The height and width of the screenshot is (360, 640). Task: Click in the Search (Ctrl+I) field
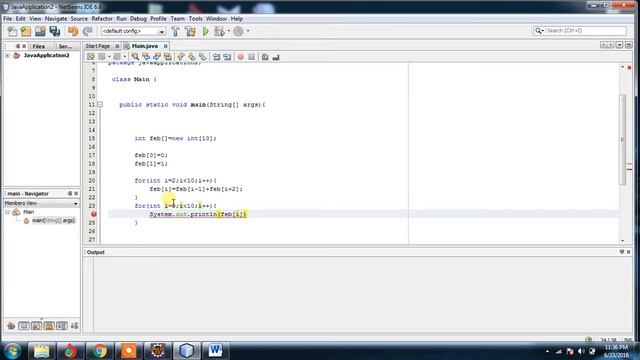586,31
